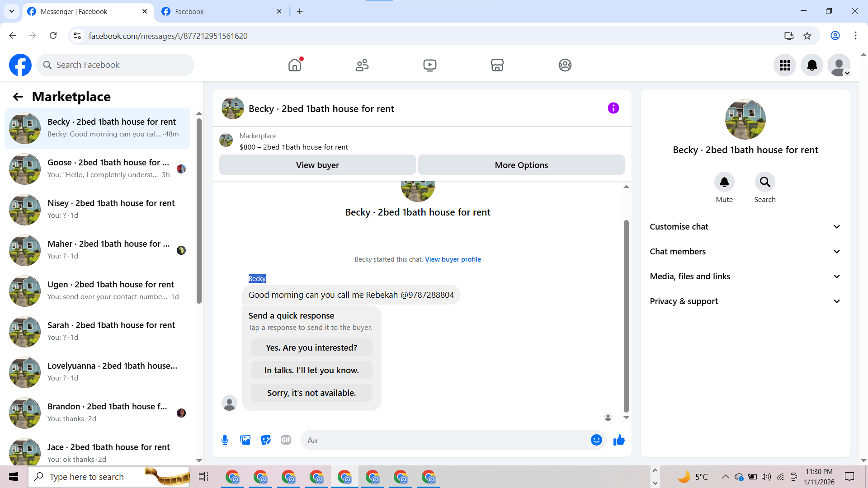The image size is (868, 488).
Task: Click the Search Facebook field
Action: [115, 65]
